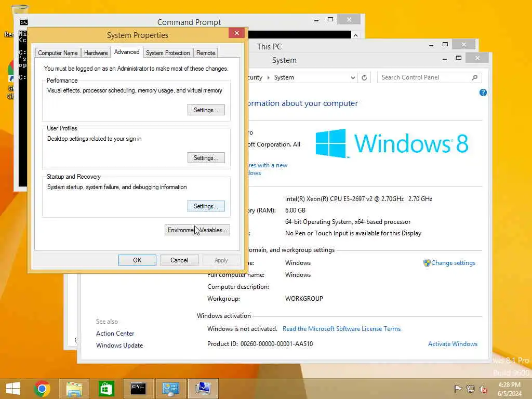Close the System Properties dialog
Image resolution: width=532 pixels, height=399 pixels.
(237, 33)
